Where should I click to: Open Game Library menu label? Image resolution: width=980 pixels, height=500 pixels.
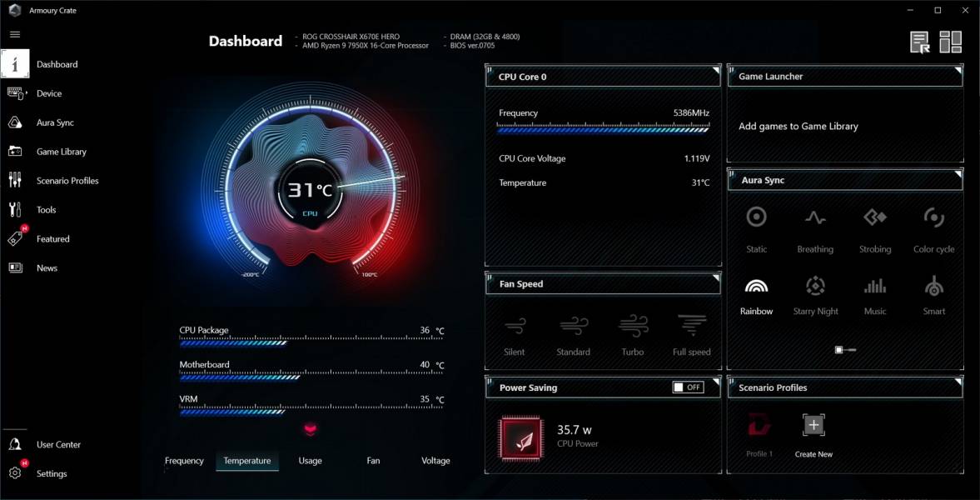click(62, 152)
